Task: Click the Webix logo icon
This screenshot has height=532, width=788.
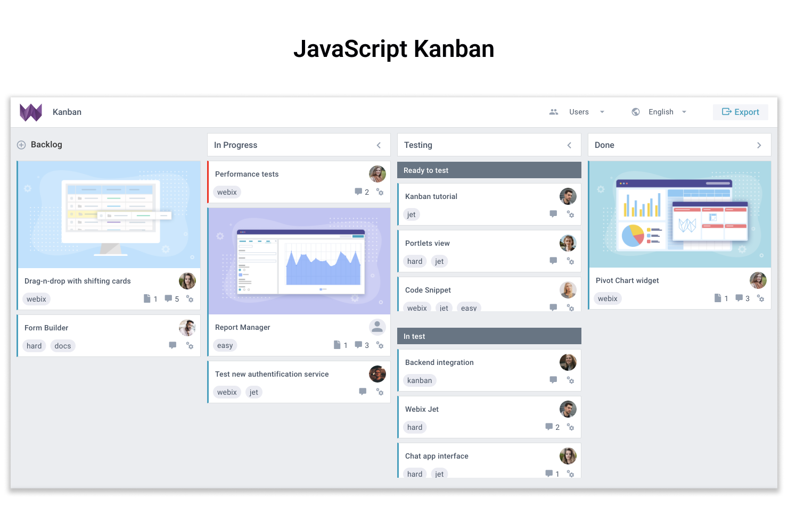Action: point(31,112)
